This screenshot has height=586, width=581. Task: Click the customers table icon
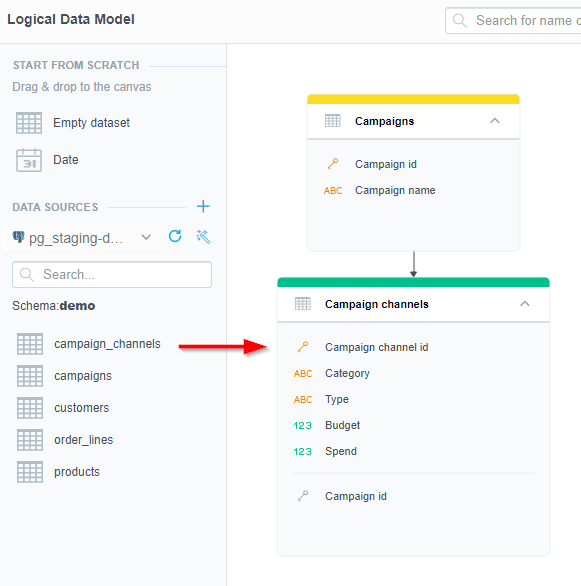[30, 408]
